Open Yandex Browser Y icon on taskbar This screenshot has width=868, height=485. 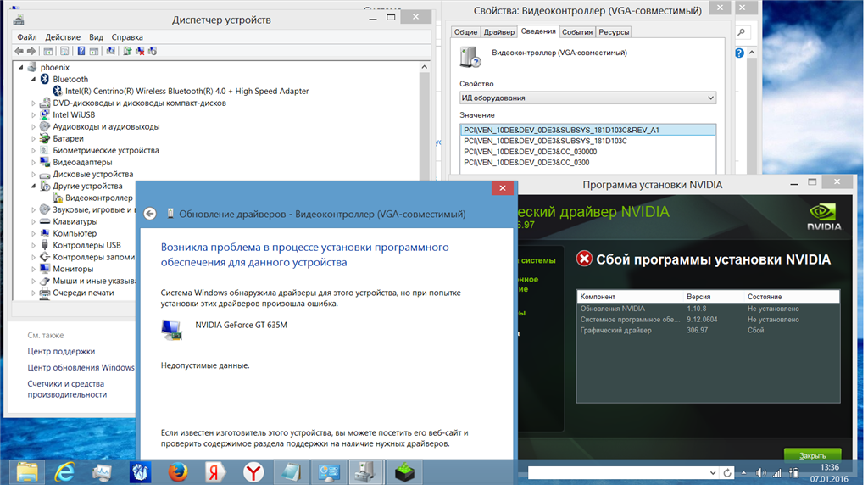pos(253,472)
